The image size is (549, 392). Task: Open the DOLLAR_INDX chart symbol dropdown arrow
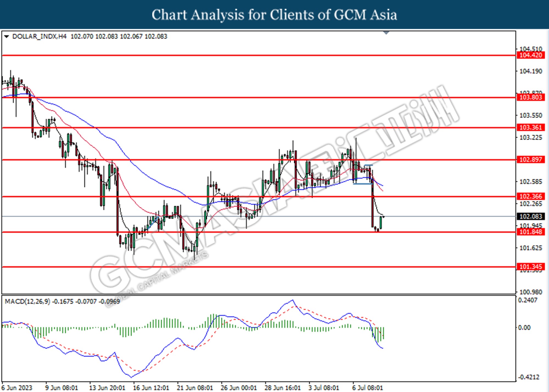[7, 37]
